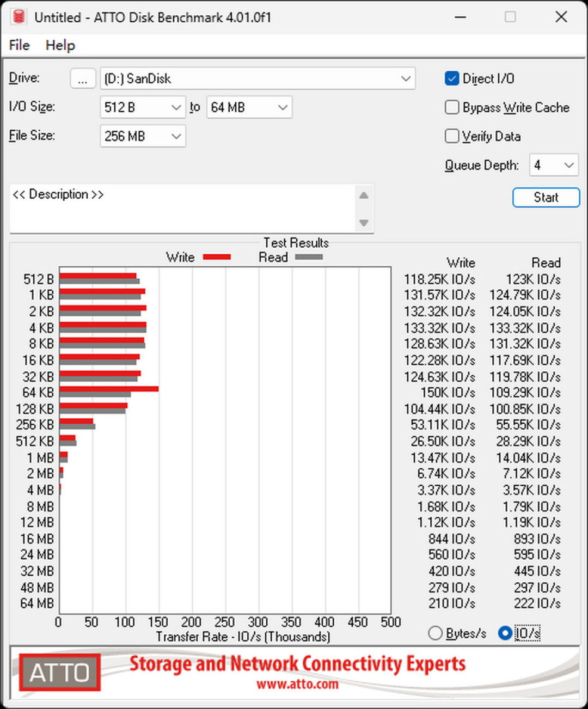Expand the 512 B I/O size dropdown
The width and height of the screenshot is (588, 709).
click(x=143, y=107)
